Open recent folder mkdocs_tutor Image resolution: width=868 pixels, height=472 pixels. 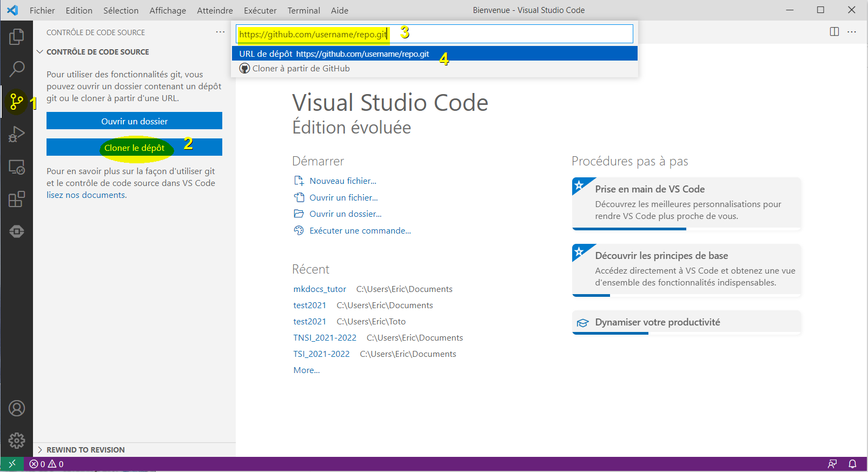pos(320,289)
